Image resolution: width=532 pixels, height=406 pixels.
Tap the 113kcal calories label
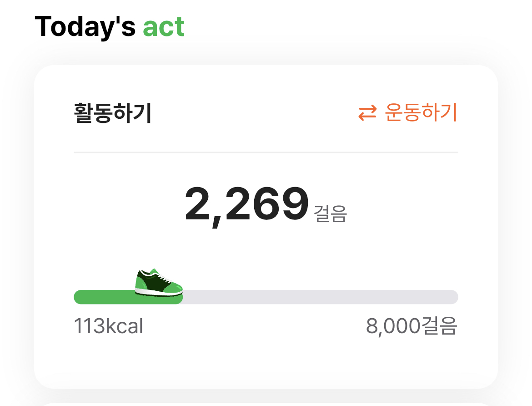(x=108, y=326)
